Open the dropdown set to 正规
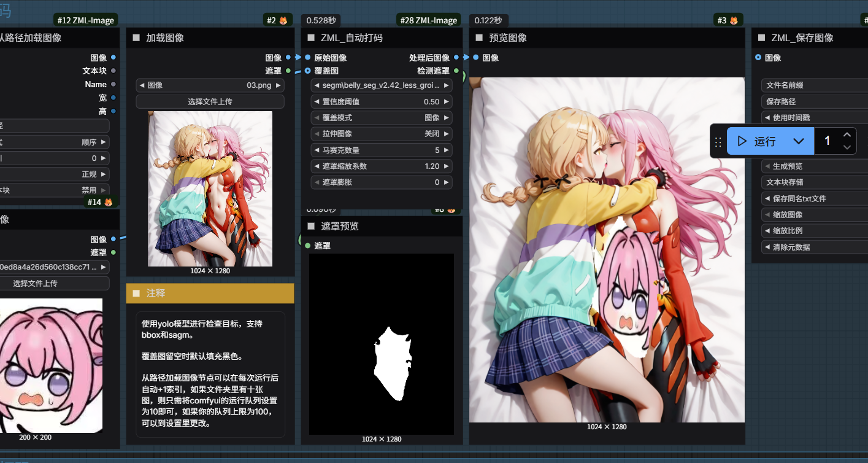 [x=55, y=174]
